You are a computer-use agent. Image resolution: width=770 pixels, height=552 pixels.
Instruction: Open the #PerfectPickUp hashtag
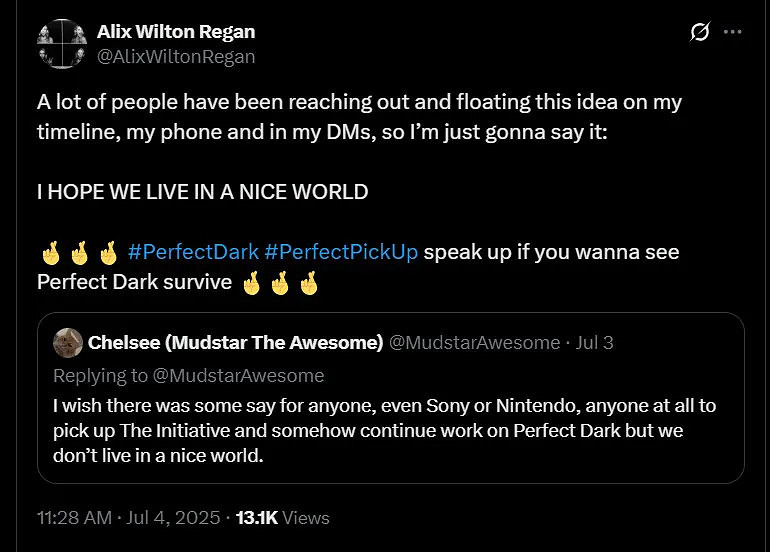point(341,252)
